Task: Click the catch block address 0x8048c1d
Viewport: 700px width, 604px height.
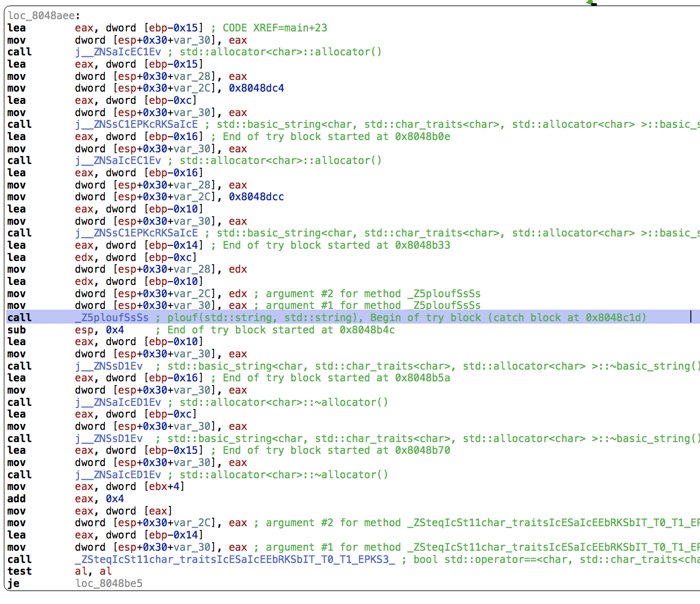Action: point(615,317)
